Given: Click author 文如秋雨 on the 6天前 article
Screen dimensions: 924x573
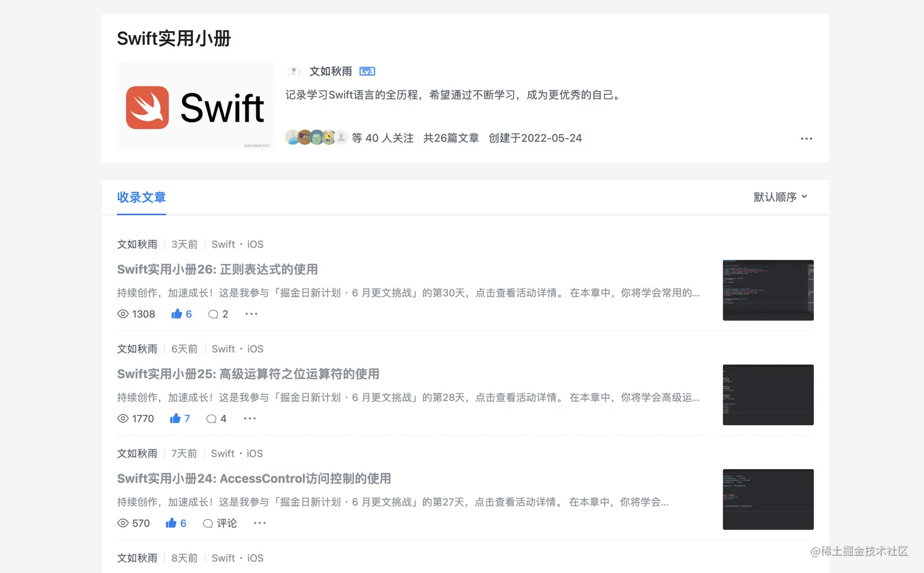Looking at the screenshot, I should click(137, 349).
